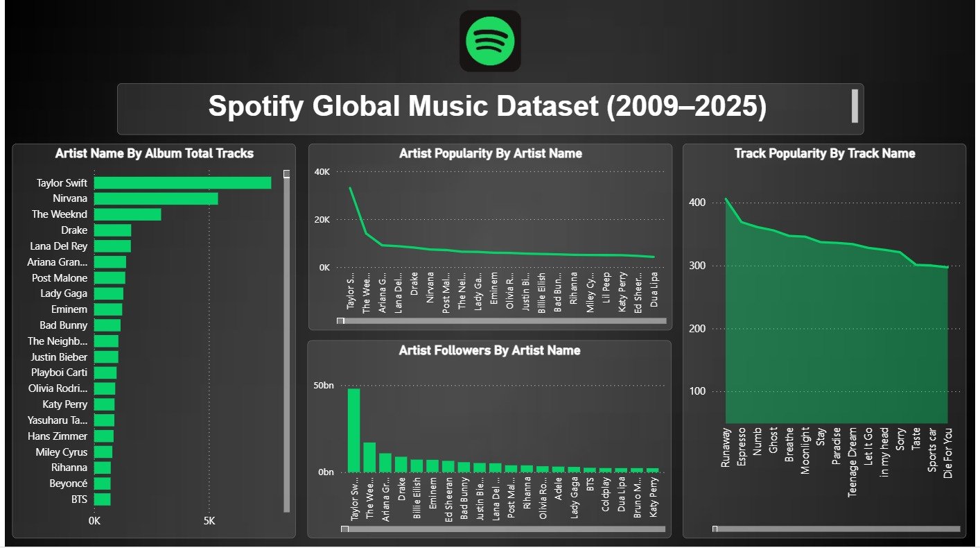Click the BTS label in Album Total Tracks
Image resolution: width=980 pixels, height=548 pixels.
[79, 499]
